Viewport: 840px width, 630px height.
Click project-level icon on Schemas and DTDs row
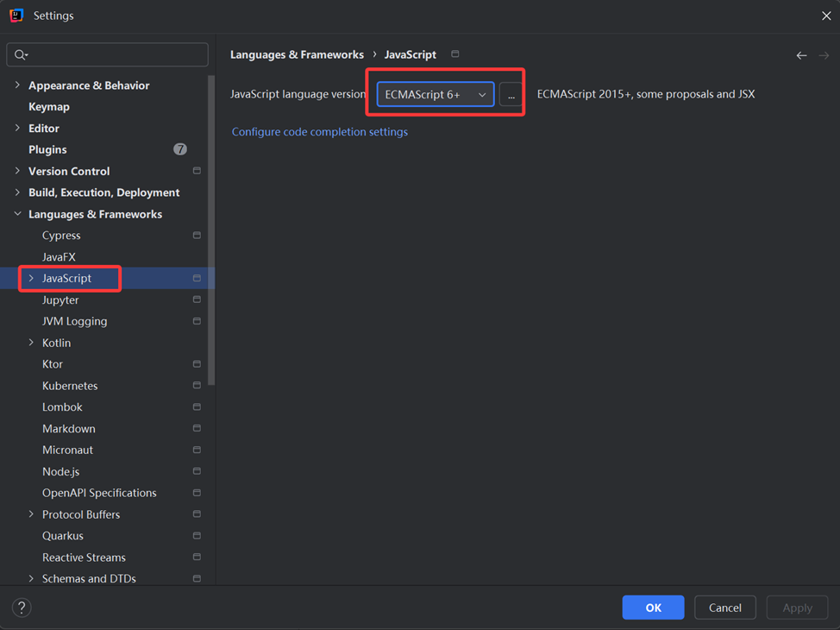197,578
